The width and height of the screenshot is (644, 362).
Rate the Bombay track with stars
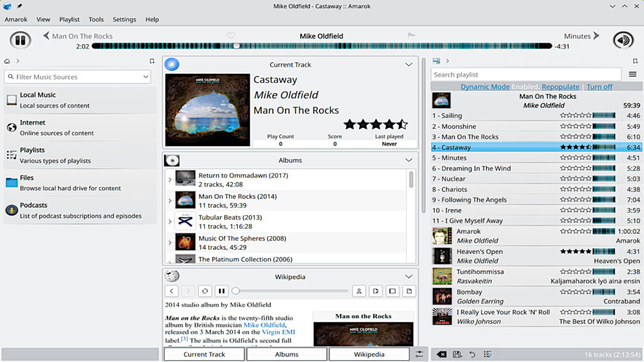576,292
